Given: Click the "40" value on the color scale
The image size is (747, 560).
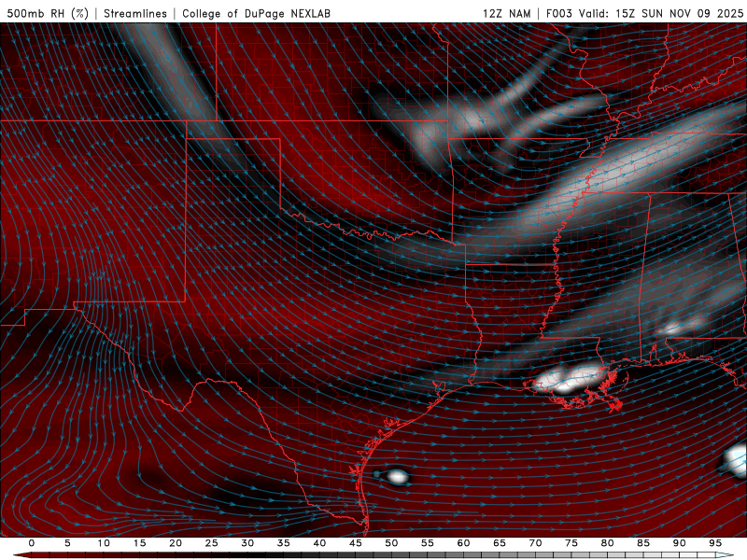Looking at the screenshot, I should click(x=319, y=543).
